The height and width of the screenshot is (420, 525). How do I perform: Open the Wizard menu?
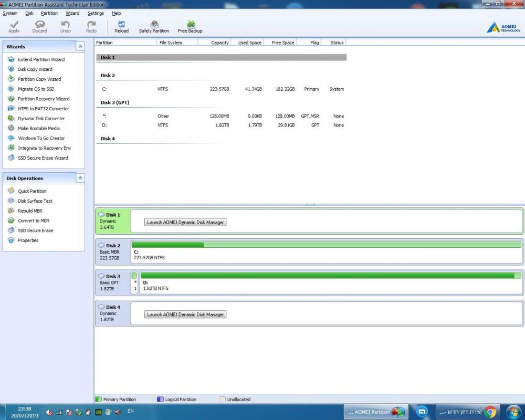(x=72, y=14)
